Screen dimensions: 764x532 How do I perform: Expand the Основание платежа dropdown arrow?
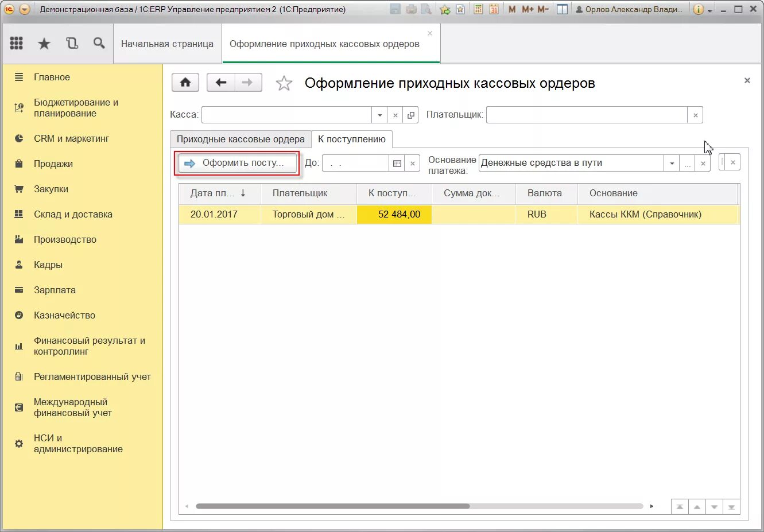tap(672, 164)
